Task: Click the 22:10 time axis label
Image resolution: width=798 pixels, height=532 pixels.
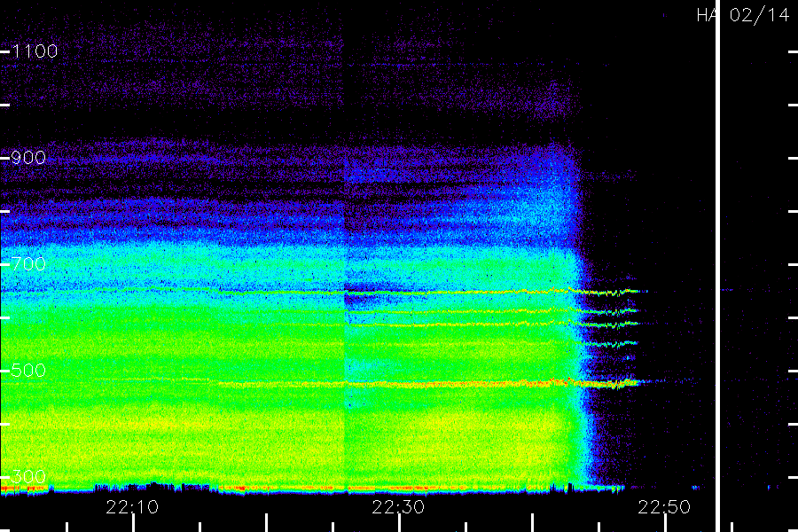Action: [x=132, y=507]
